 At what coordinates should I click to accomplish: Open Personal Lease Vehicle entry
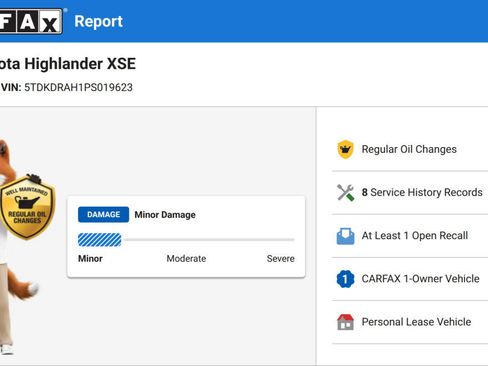[x=410, y=322]
